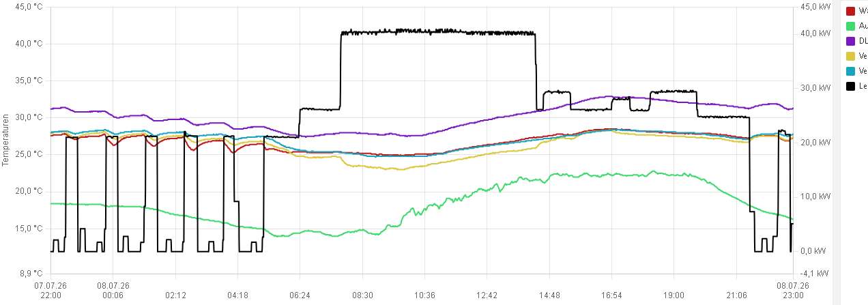Click the '25,0 °C' axis label

[x=29, y=154]
